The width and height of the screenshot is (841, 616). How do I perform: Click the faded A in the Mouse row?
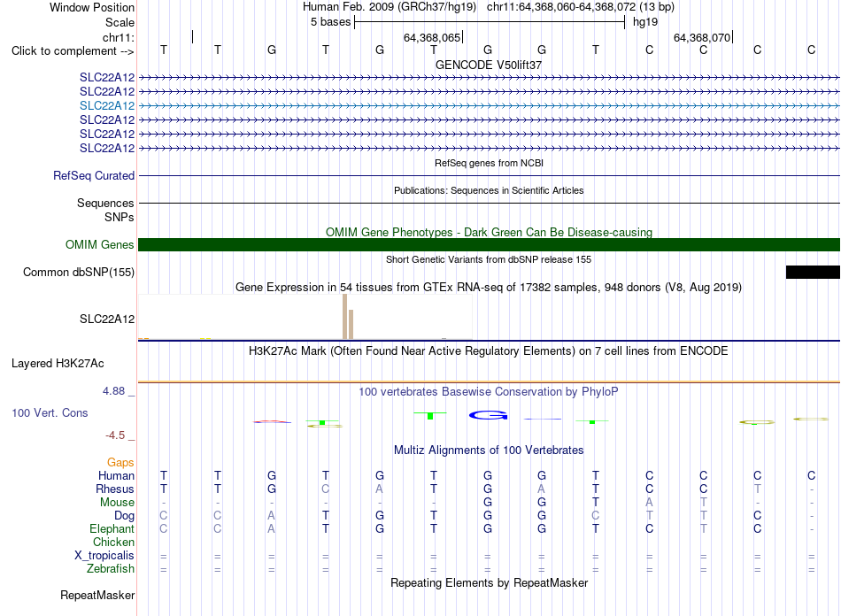[x=649, y=503]
